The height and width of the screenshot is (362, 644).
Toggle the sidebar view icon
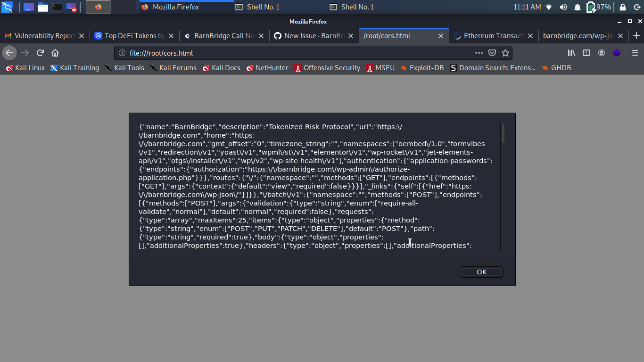tap(586, 53)
